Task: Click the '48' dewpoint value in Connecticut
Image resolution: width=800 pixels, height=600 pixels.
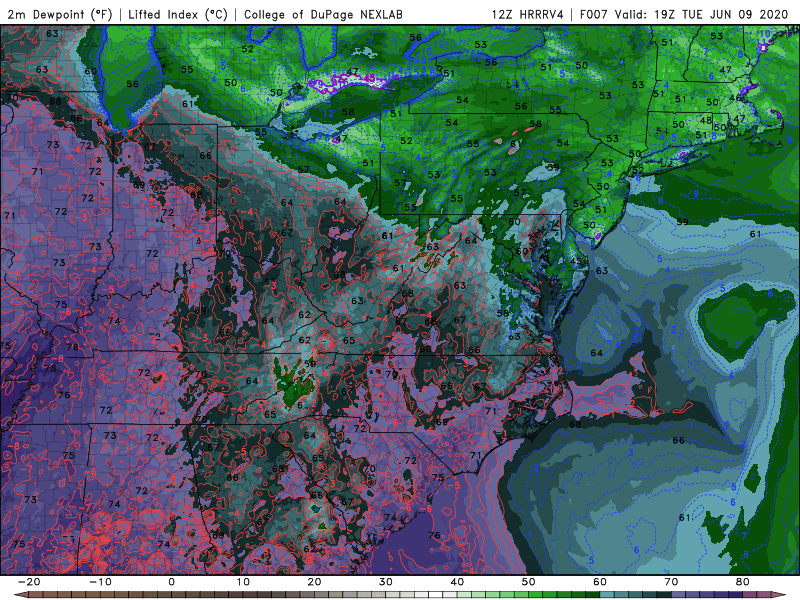Action: [x=706, y=120]
